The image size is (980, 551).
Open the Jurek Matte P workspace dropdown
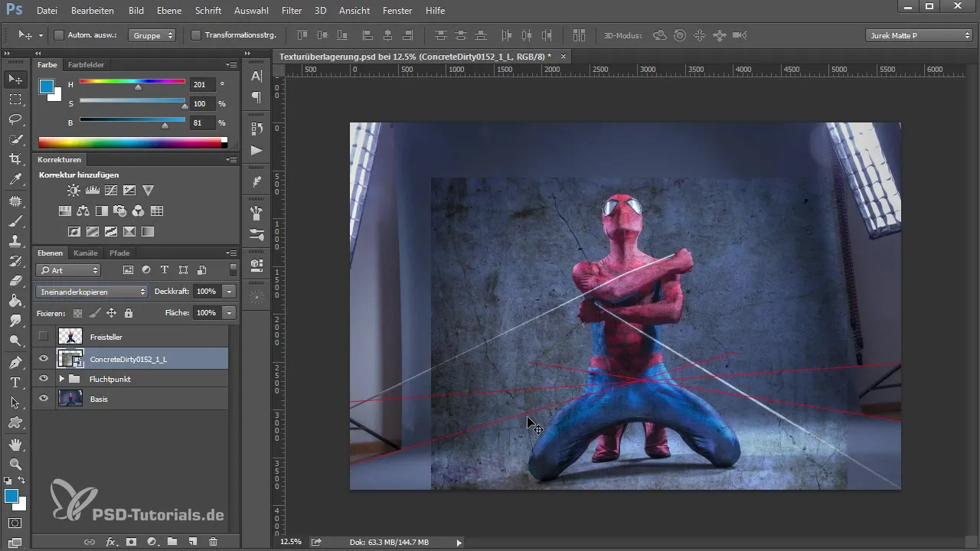[919, 35]
